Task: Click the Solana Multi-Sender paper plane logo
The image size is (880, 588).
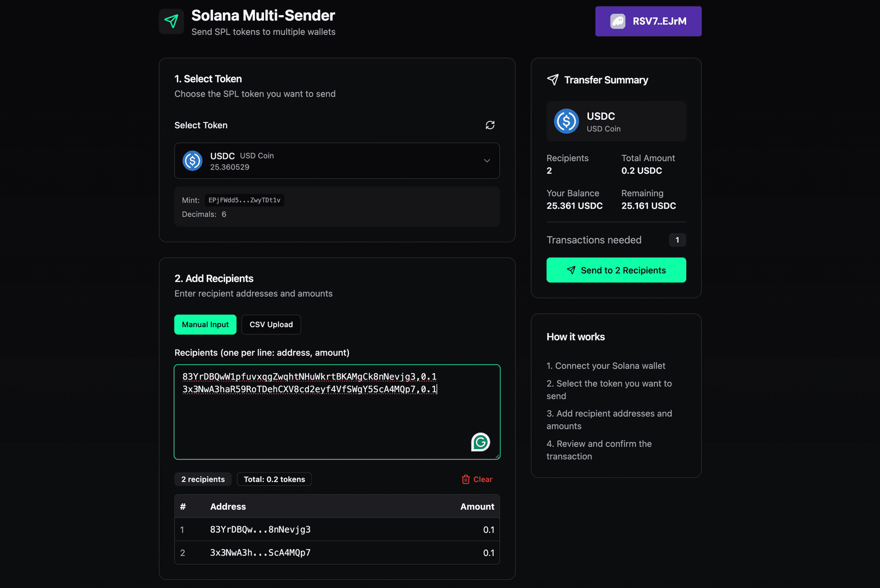Action: 171,21
